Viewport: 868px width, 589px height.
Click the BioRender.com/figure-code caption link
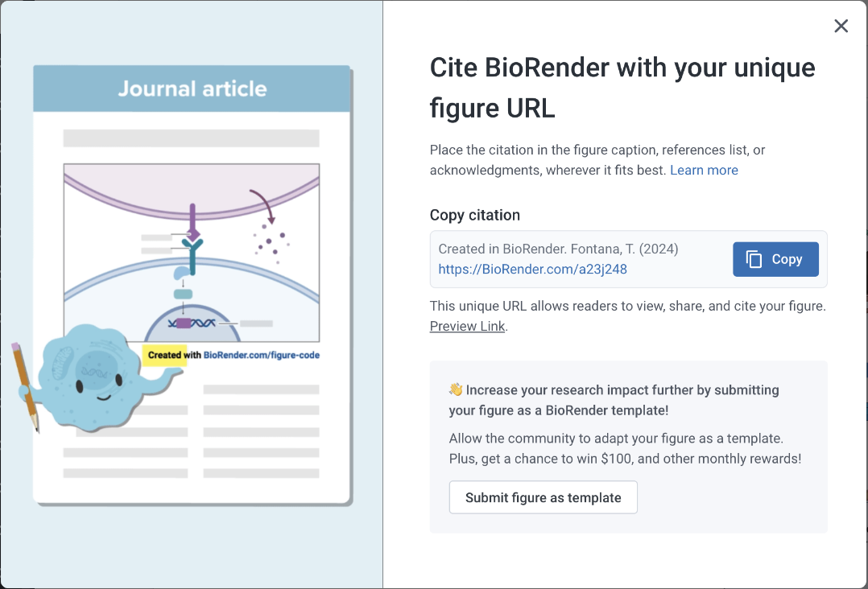coord(261,355)
